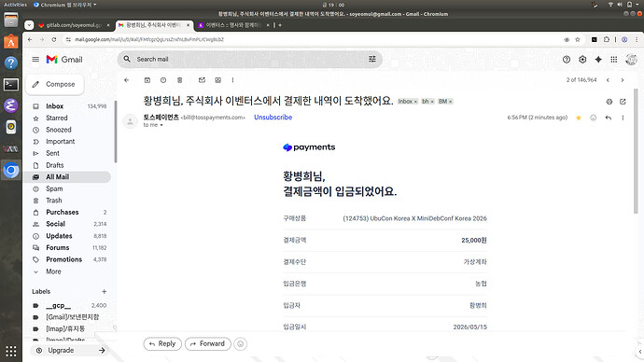Open the Google apps grid
This screenshot has height=362, width=644.
click(x=614, y=60)
